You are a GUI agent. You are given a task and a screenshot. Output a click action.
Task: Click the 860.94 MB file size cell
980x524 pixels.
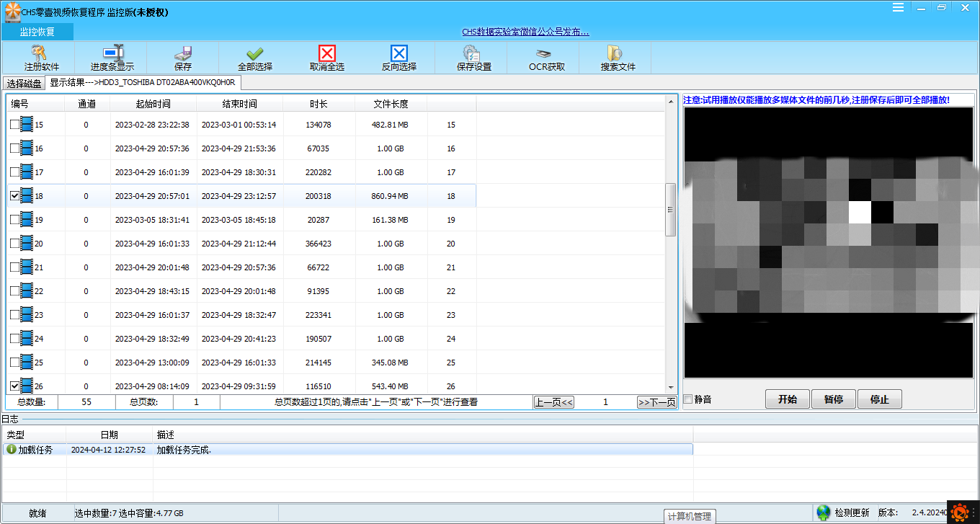point(390,196)
